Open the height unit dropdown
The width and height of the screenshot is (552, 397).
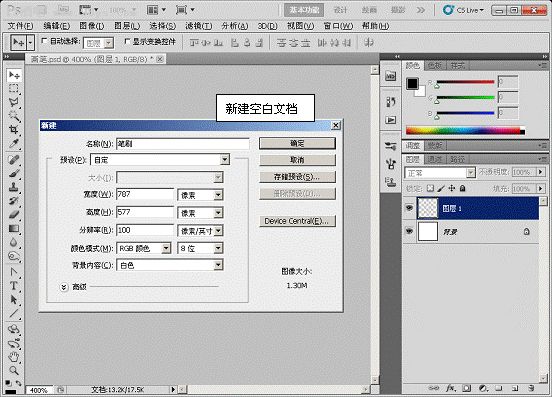tap(218, 213)
